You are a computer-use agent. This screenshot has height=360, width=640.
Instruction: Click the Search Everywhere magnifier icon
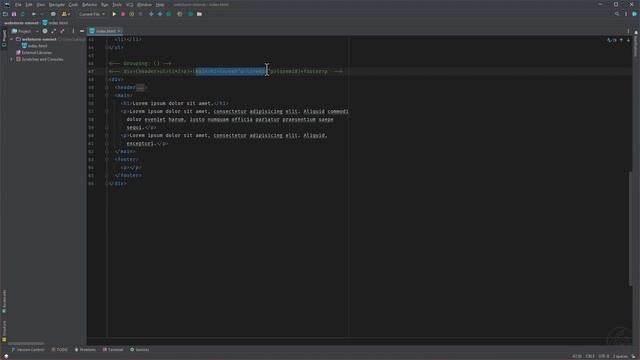[x=617, y=14]
